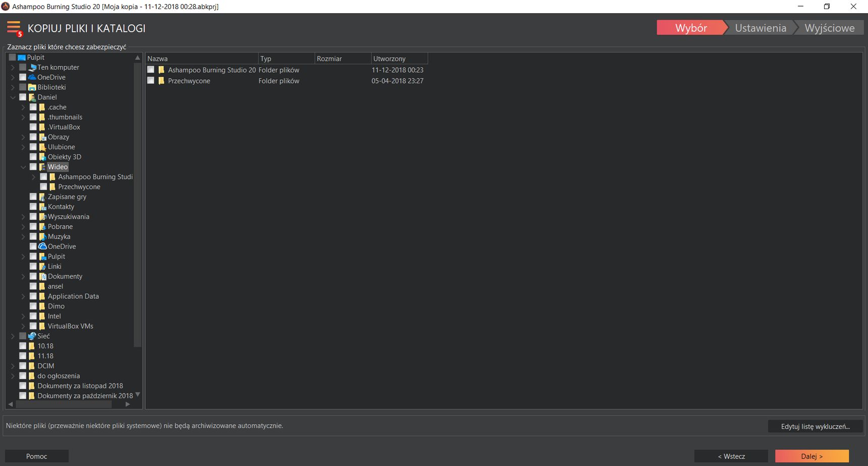Click the Ulubione favorites folder icon

(x=43, y=147)
